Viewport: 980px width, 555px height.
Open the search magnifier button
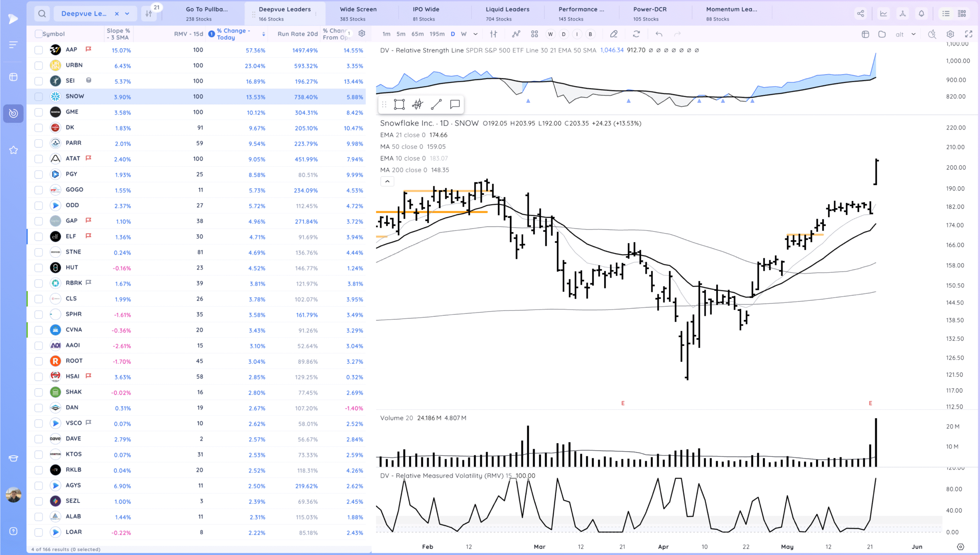tap(42, 14)
